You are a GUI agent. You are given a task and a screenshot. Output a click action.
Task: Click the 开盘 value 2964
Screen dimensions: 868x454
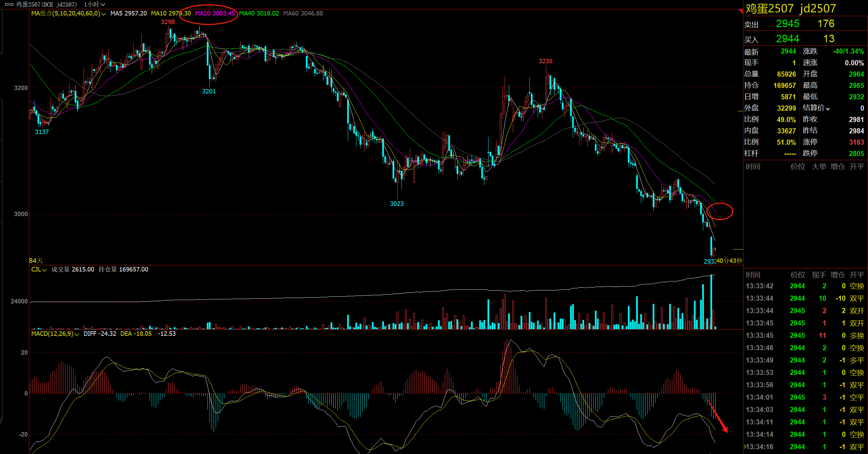click(856, 74)
